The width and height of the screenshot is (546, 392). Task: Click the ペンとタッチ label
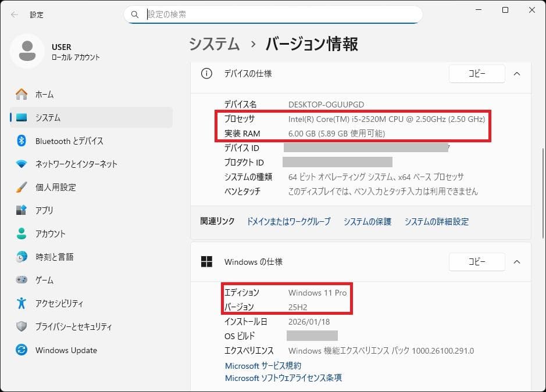242,191
